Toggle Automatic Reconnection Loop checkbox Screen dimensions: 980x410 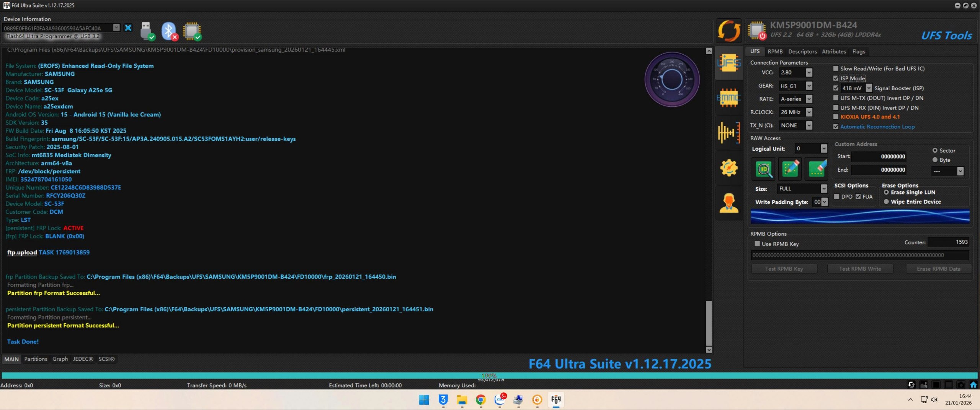click(836, 127)
